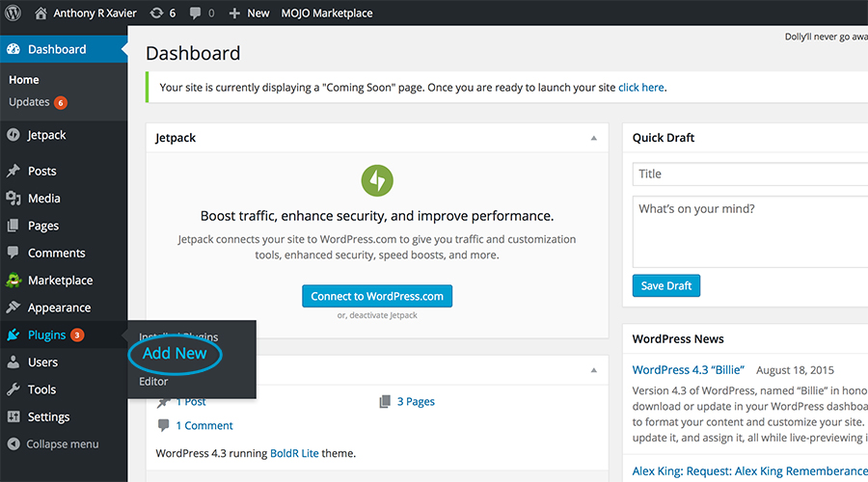
Task: Open the Settings menu label
Action: 49,416
